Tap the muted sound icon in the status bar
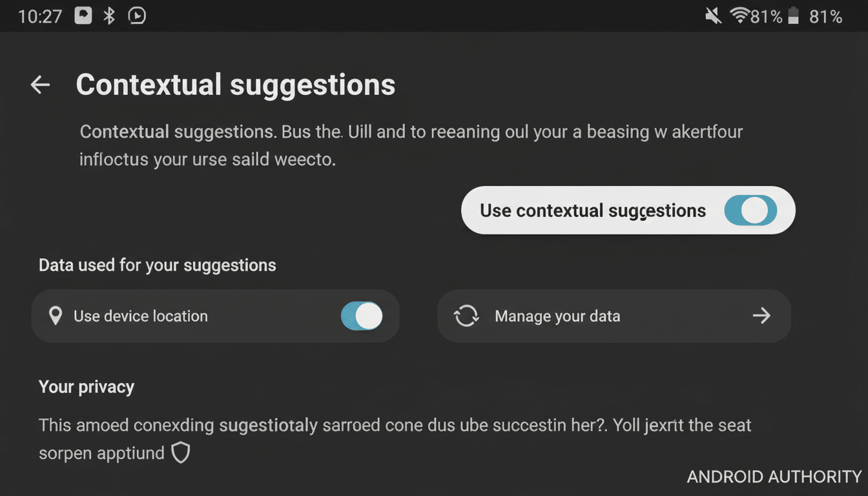The image size is (868, 496). [713, 15]
